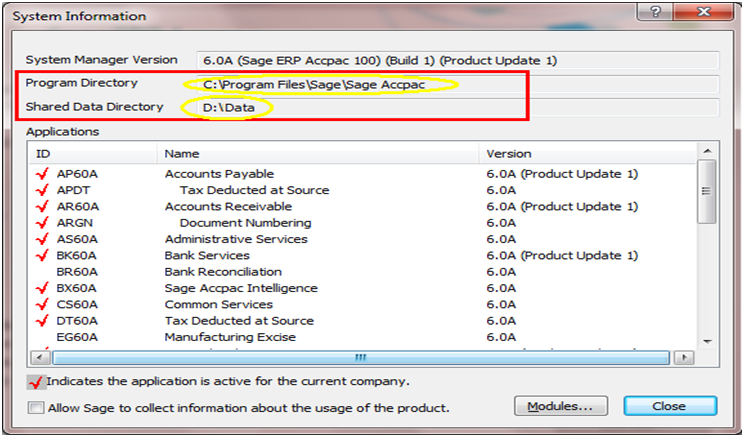Viewport: 744px width, 436px height.
Task: Click the AR60A version 6.0A (Product Update 1)
Action: [x=562, y=206]
